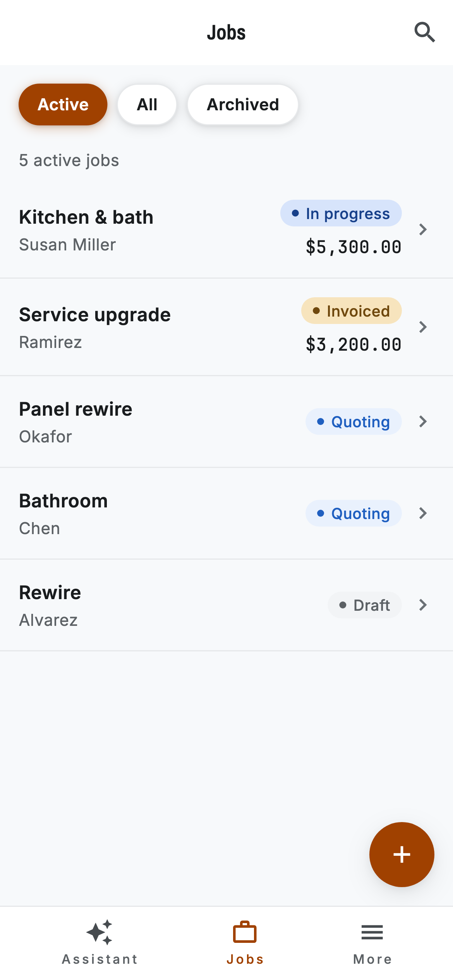This screenshot has height=980, width=453.
Task: Select the Active filter chip
Action: 63,105
